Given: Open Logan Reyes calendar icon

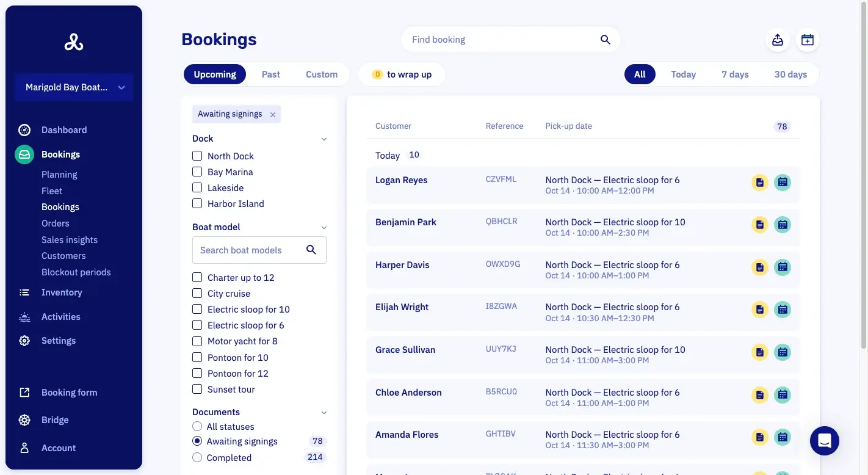Looking at the screenshot, I should [783, 182].
